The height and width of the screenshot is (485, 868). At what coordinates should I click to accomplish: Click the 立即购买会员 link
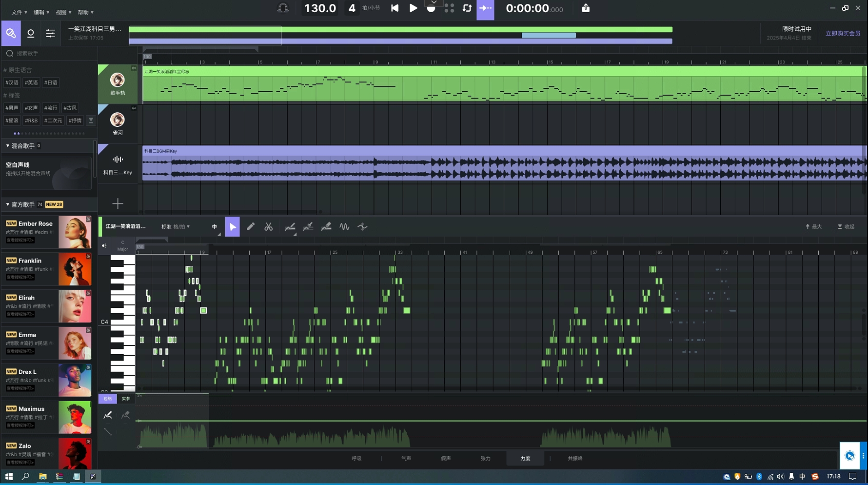[842, 34]
